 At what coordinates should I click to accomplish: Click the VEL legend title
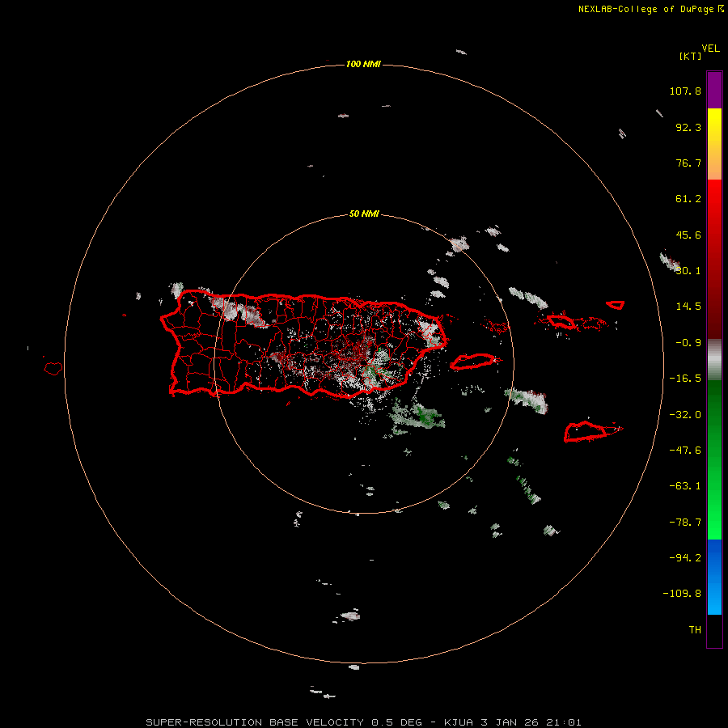pyautogui.click(x=710, y=49)
